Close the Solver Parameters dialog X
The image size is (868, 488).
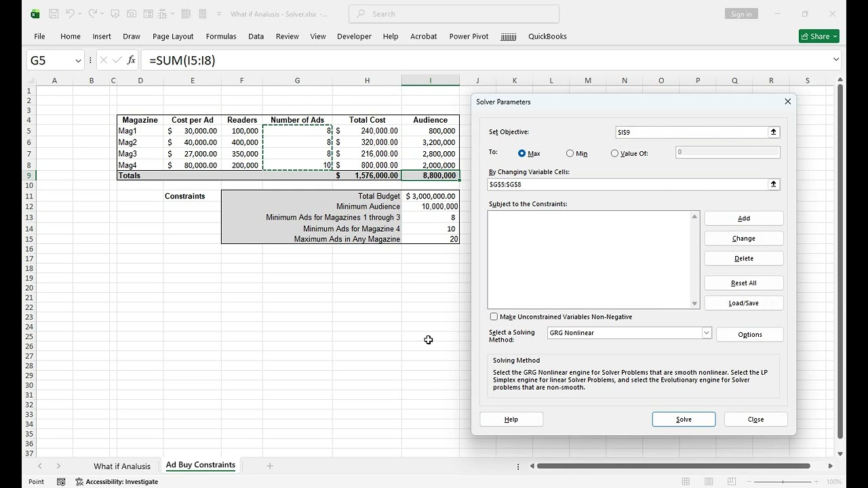787,102
